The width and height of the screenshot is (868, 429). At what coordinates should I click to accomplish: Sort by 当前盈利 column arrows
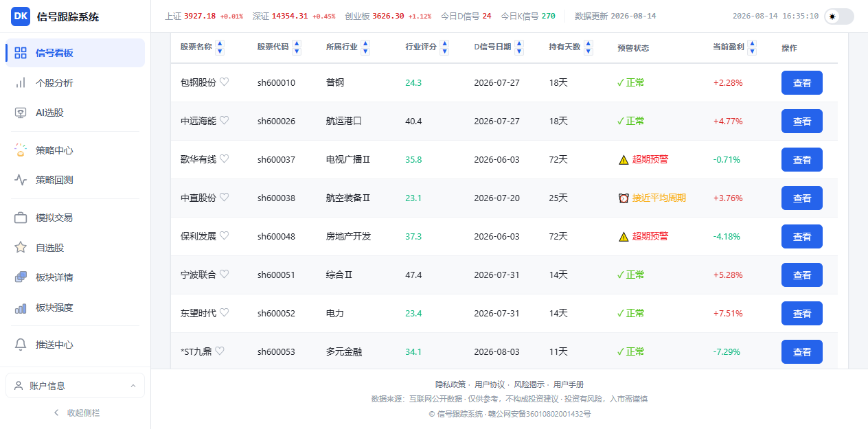pos(752,47)
